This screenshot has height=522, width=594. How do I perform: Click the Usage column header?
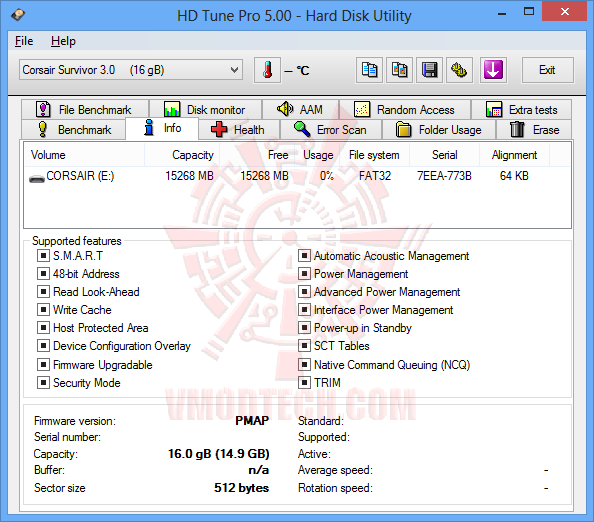317,155
